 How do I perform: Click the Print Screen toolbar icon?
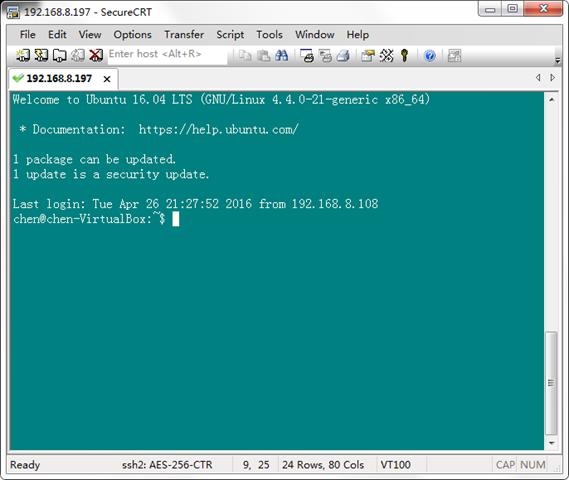click(x=307, y=56)
